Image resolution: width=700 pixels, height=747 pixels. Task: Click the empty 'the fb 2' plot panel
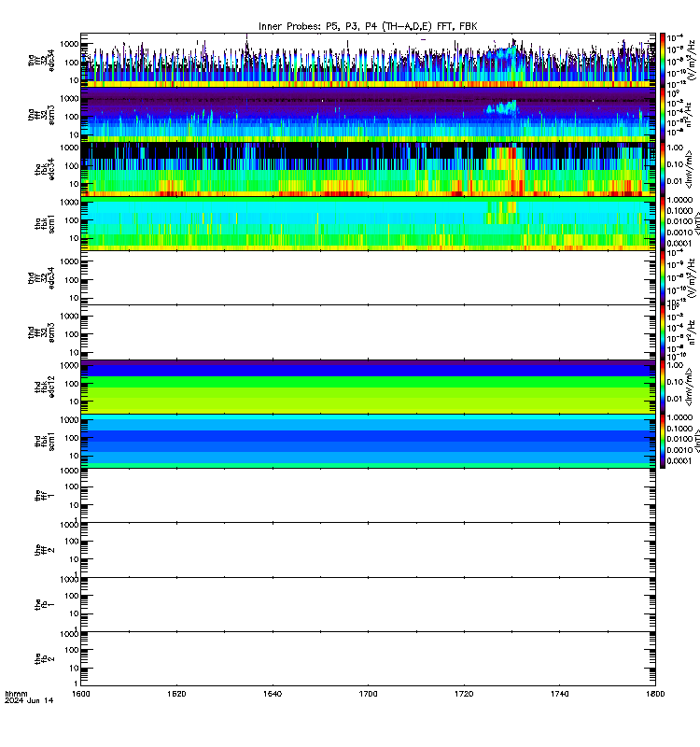pyautogui.click(x=368, y=659)
